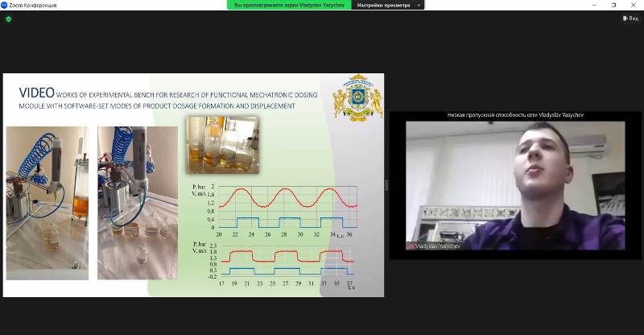Click the green encryption shield icon
The height and width of the screenshot is (335, 644).
(9, 19)
